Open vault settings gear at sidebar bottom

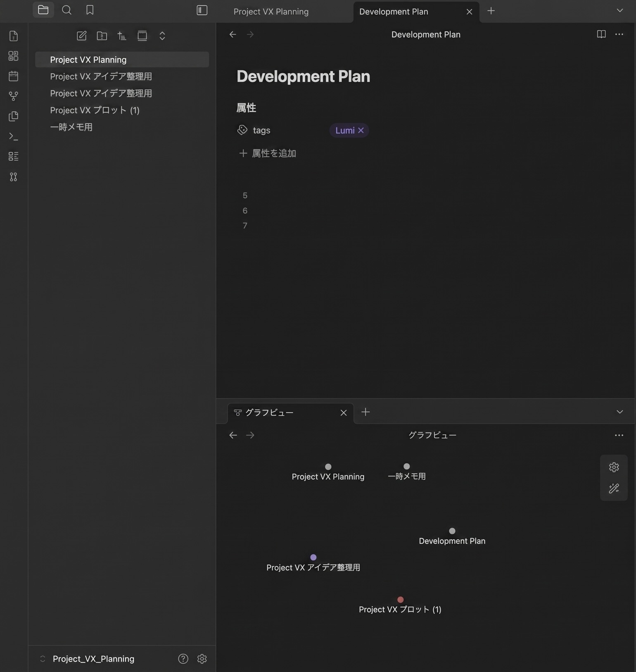pyautogui.click(x=202, y=659)
